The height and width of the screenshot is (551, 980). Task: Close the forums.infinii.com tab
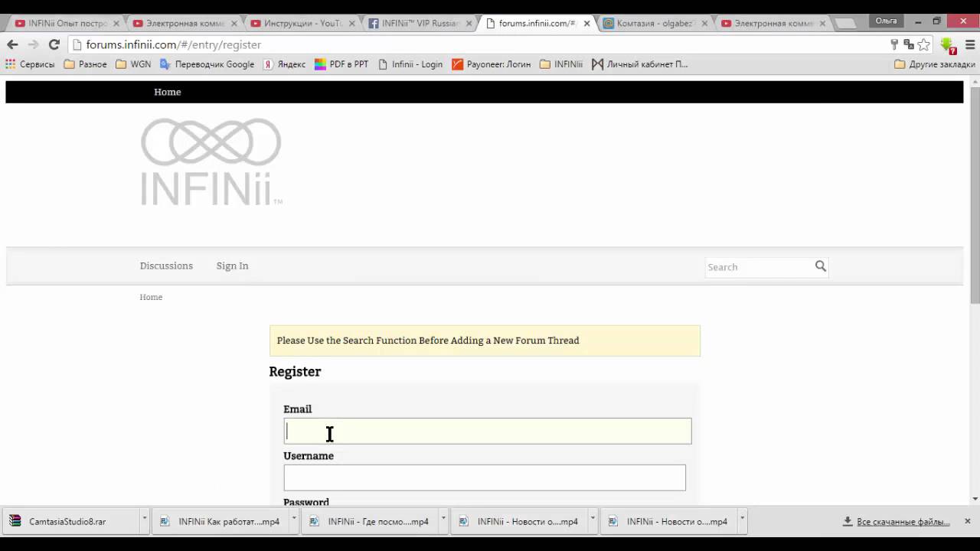[x=587, y=23]
